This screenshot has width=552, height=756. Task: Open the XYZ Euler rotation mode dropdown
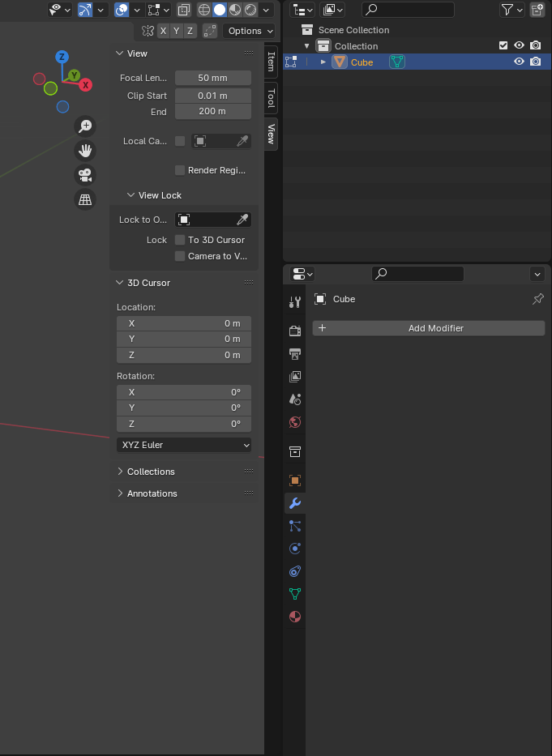tap(184, 445)
